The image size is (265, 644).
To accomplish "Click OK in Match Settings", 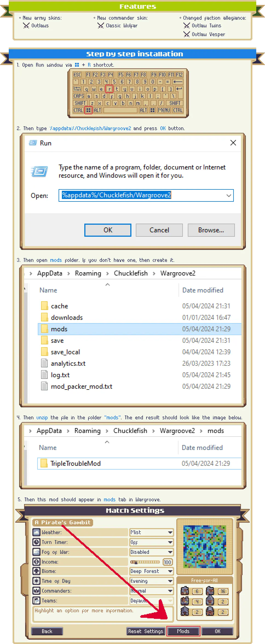I will pyautogui.click(x=217, y=631).
